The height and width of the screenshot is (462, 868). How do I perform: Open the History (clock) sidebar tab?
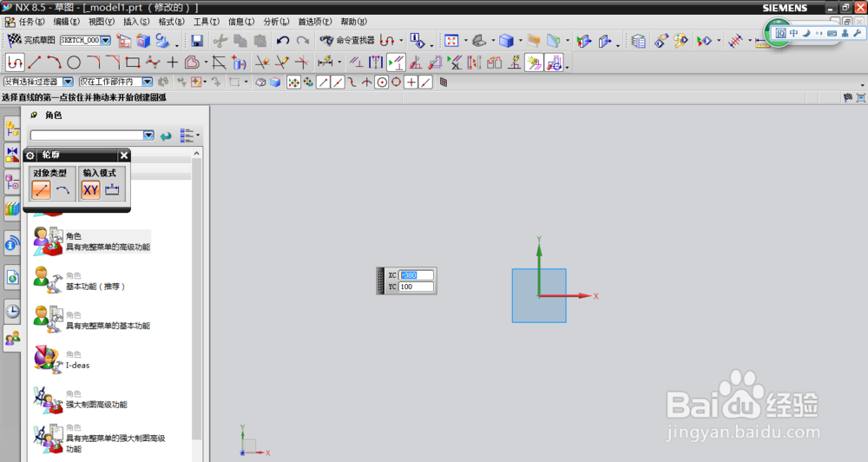click(12, 312)
